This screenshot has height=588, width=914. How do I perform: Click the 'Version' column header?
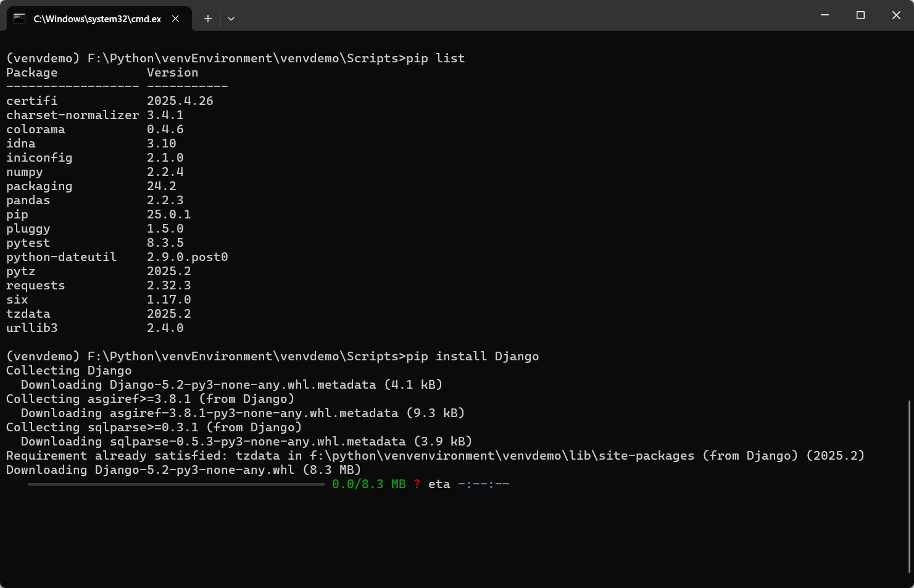tap(172, 72)
